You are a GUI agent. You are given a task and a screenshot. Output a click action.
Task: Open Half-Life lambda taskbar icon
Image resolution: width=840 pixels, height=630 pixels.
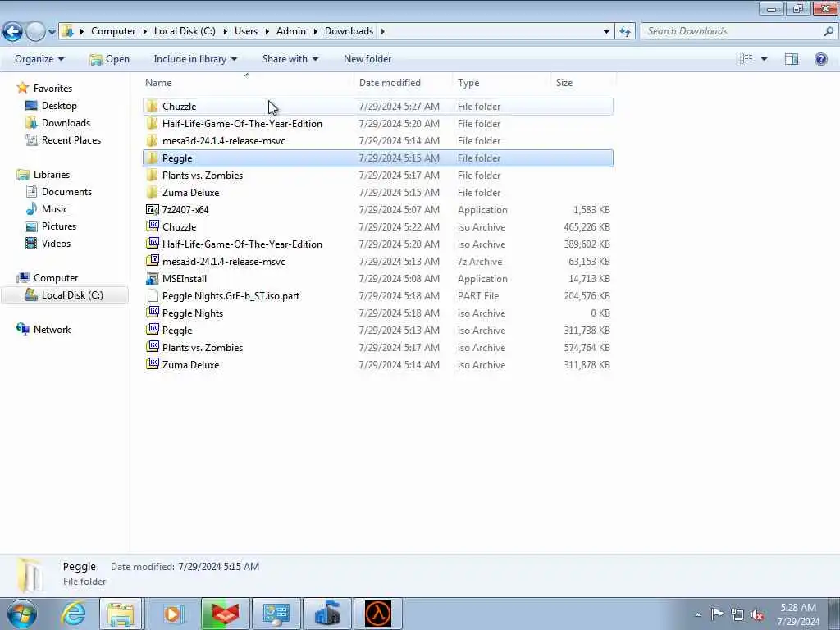(x=377, y=614)
